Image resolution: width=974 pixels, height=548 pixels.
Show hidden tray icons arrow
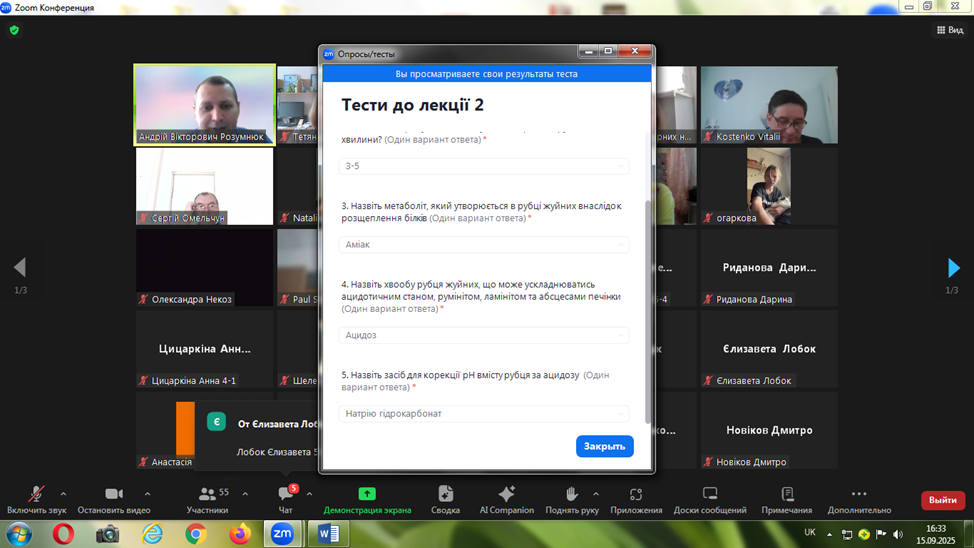829,534
